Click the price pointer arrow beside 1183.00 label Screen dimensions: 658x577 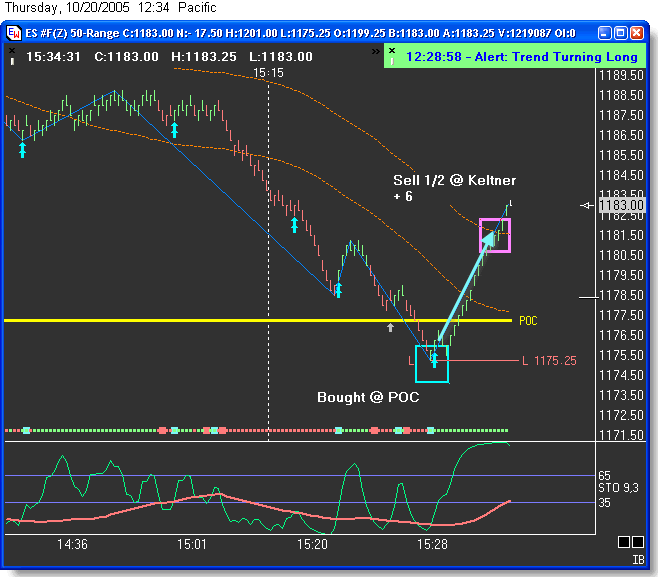(x=587, y=205)
